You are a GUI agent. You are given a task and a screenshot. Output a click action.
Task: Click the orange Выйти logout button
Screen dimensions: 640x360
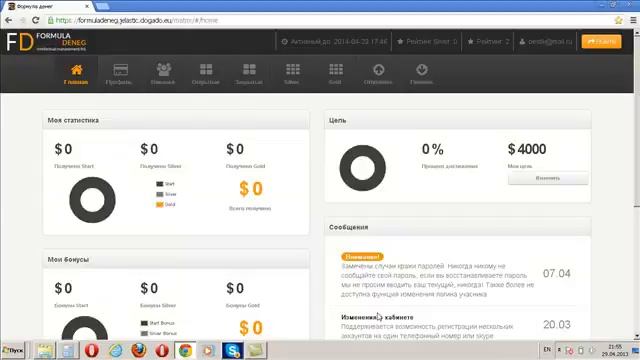[601, 42]
